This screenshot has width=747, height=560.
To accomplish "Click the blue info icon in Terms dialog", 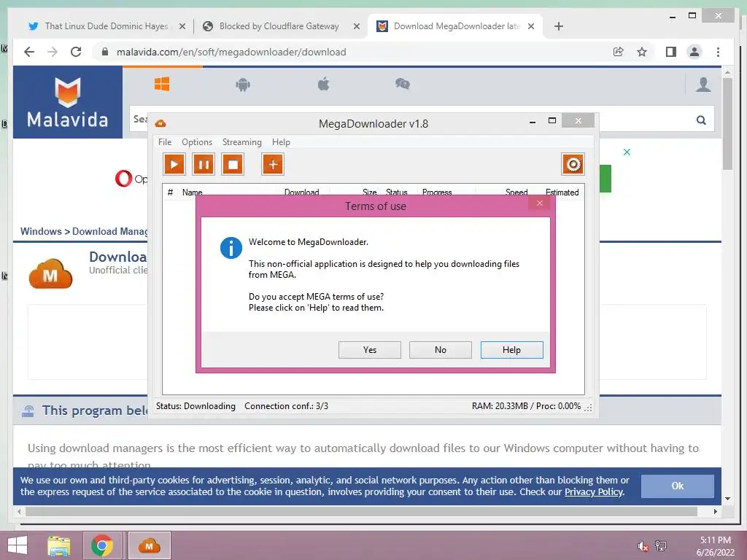I will [x=231, y=248].
